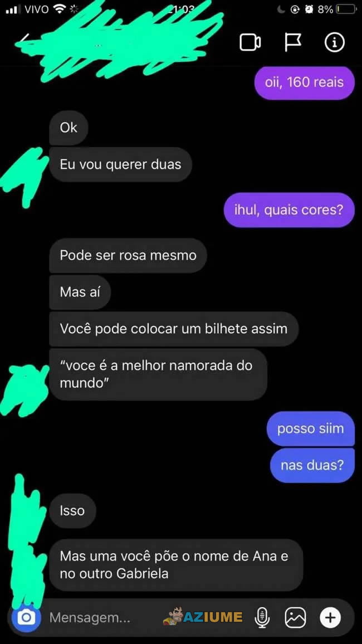This screenshot has height=644, width=362.
Task: Tap the message mentioning Ana and Gabriela
Action: pos(176,565)
